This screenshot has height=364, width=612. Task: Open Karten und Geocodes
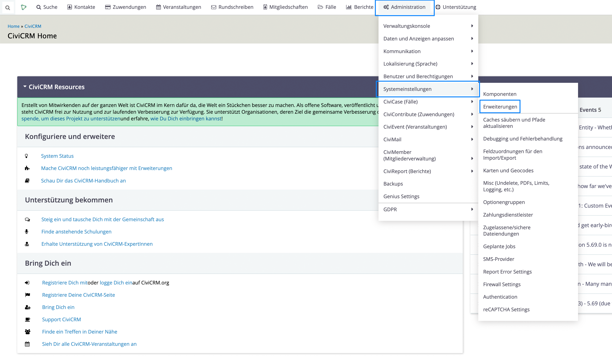click(x=528, y=170)
